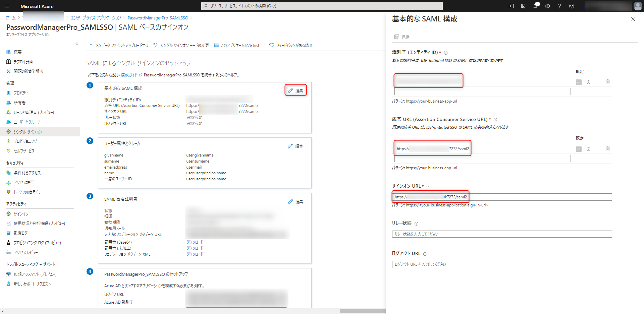Screen dimensions: 644x314
Task: Click the empty new reply URL field
Action: (482, 159)
